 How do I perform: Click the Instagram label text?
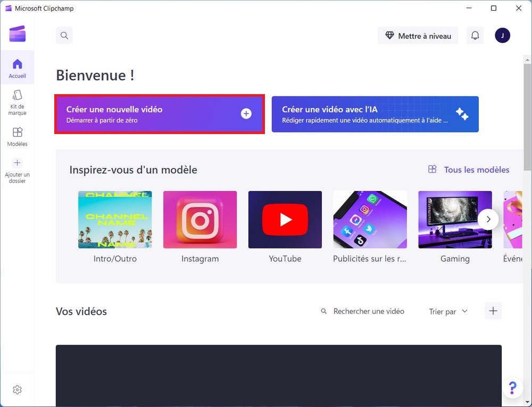point(200,259)
